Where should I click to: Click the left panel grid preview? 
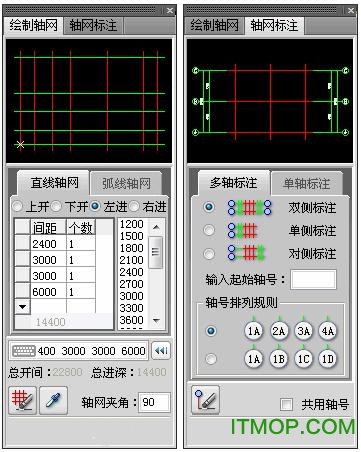tap(89, 101)
